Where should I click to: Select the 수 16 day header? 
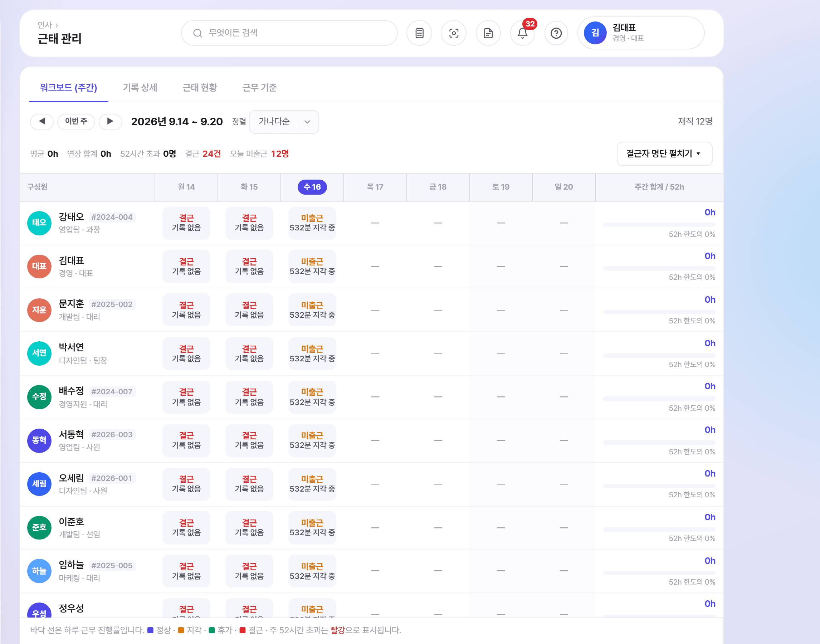(x=312, y=187)
